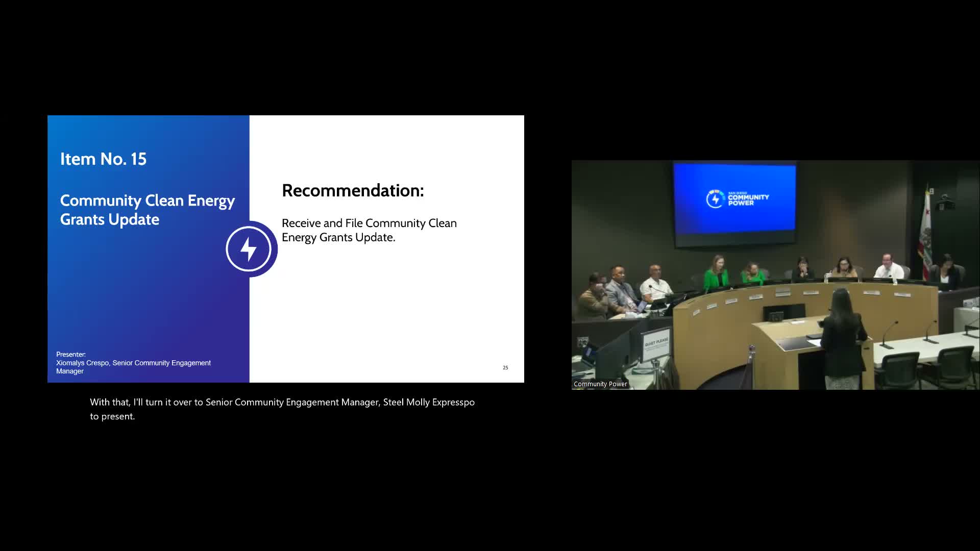Click the lightning bolt circle icon on slide
Screen dimensions: 980x551
pos(249,249)
